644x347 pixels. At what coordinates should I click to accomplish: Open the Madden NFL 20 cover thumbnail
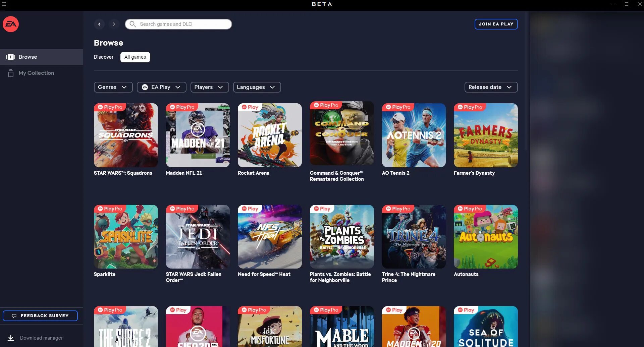[414, 327]
